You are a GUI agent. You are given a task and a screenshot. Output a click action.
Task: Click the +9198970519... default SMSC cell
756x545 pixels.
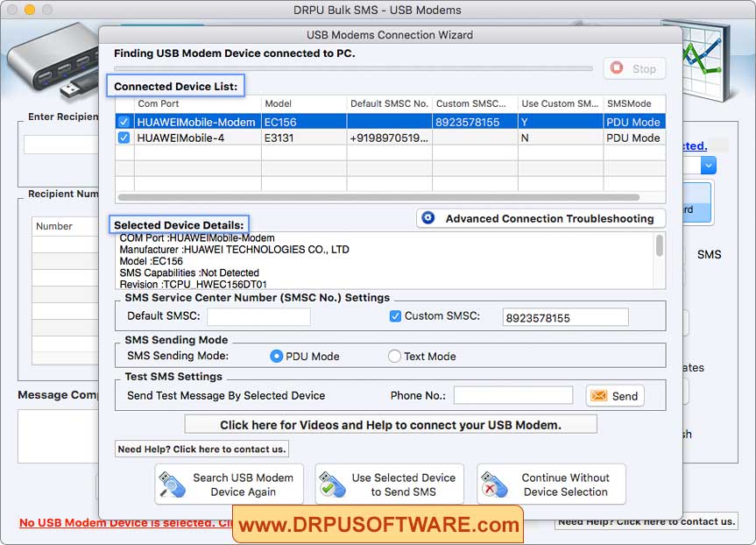(389, 138)
